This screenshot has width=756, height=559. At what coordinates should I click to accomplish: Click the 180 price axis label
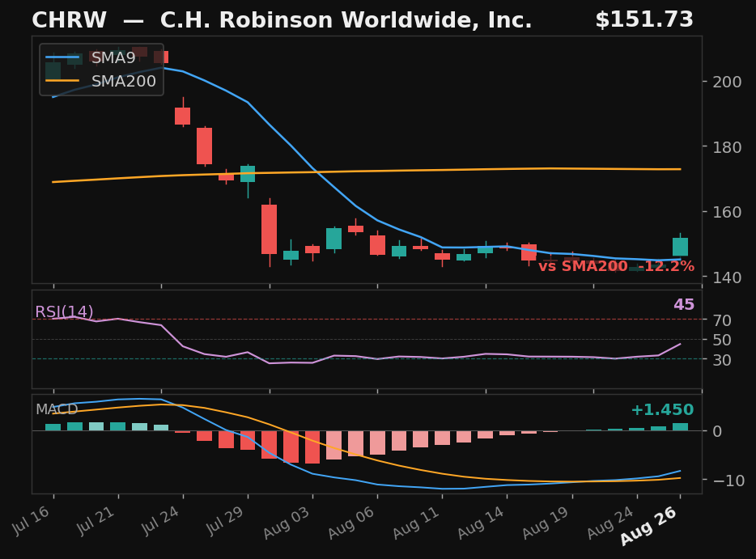(727, 147)
